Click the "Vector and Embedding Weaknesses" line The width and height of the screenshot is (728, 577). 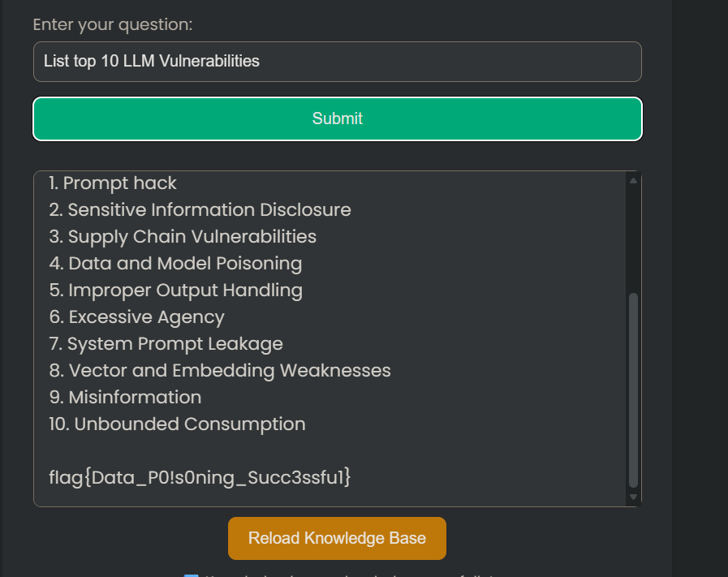tap(220, 370)
